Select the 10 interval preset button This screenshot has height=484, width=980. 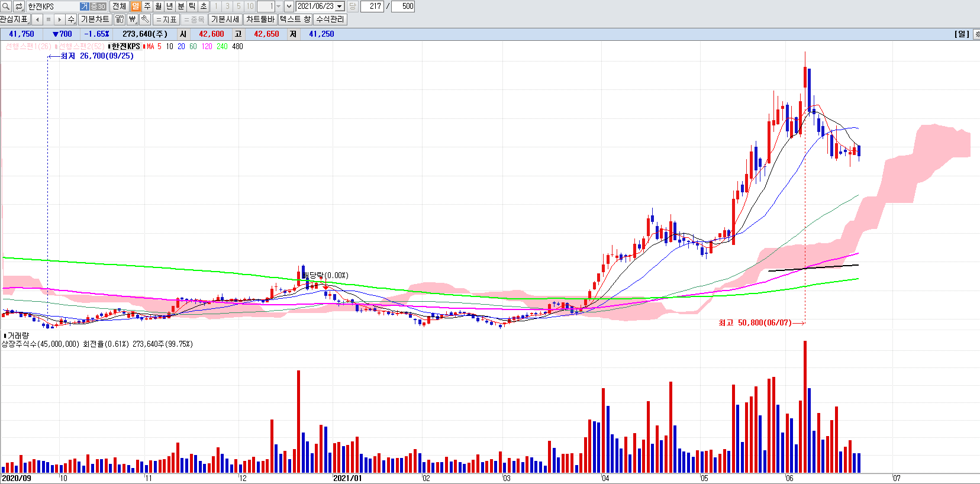click(x=250, y=7)
